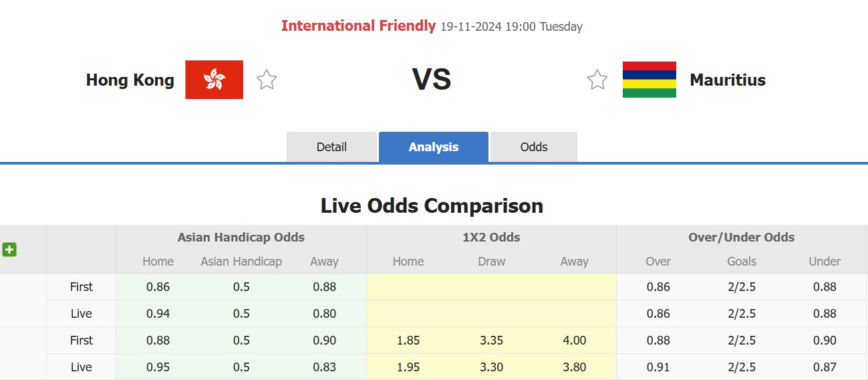Select the 3.30 live draw odds
Viewport: 868px width, 380px height.
(491, 367)
